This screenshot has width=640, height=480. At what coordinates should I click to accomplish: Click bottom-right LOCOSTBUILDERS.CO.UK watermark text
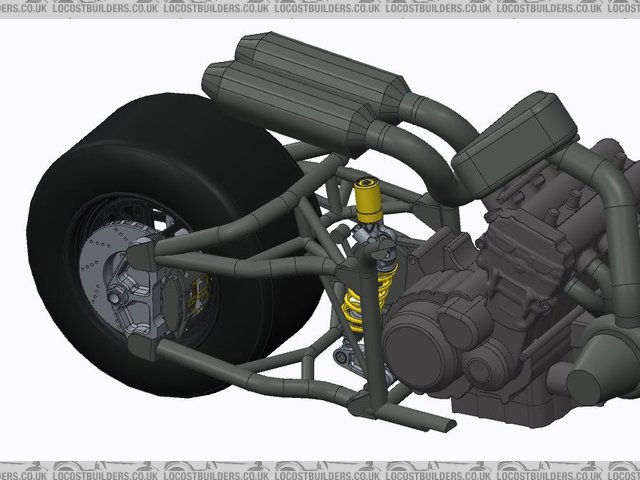click(x=556, y=470)
